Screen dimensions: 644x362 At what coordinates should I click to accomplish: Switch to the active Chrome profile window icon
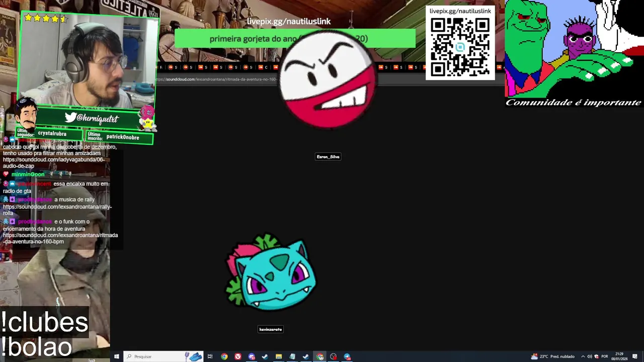pos(320,356)
